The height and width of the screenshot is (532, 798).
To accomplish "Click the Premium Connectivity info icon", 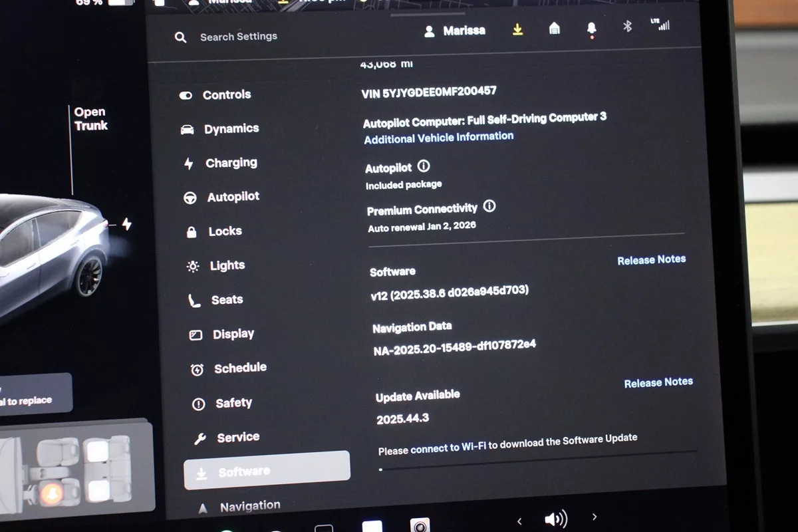I will (489, 206).
